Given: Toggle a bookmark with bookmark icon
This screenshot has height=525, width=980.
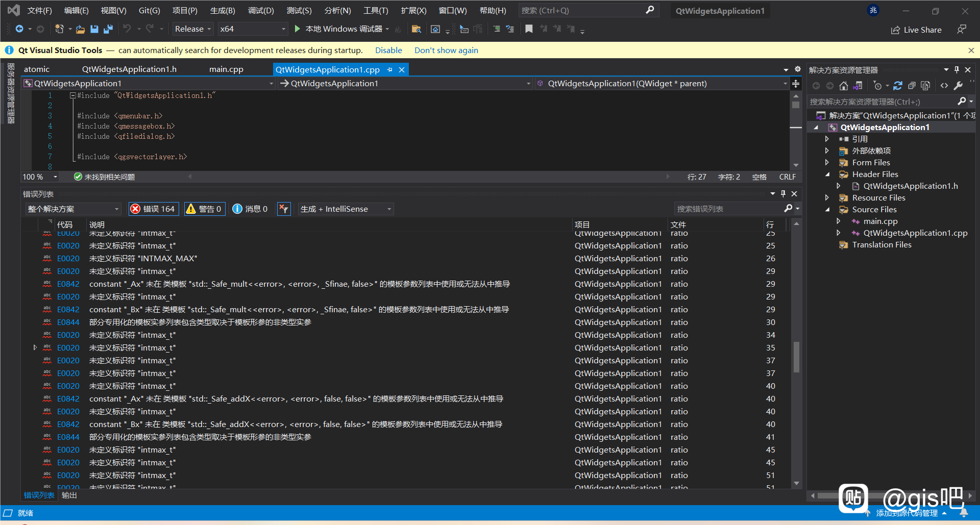Looking at the screenshot, I should coord(529,29).
